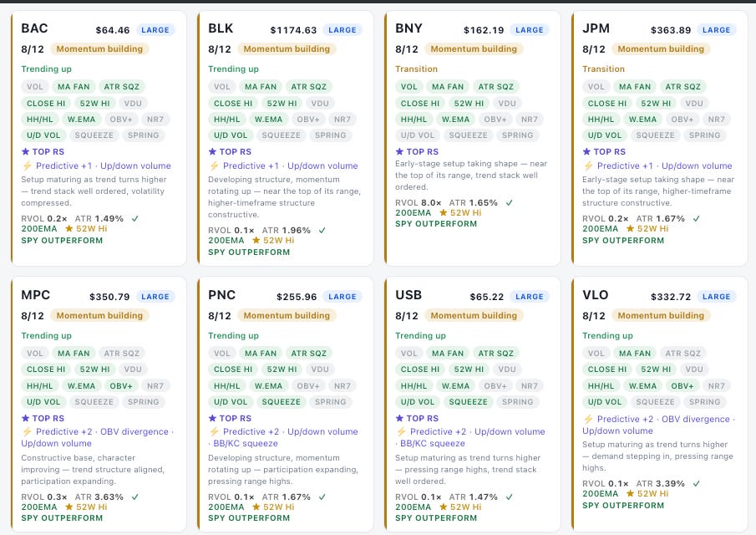The height and width of the screenshot is (535, 756).
Task: Click the BNY ticker title
Action: click(x=408, y=28)
